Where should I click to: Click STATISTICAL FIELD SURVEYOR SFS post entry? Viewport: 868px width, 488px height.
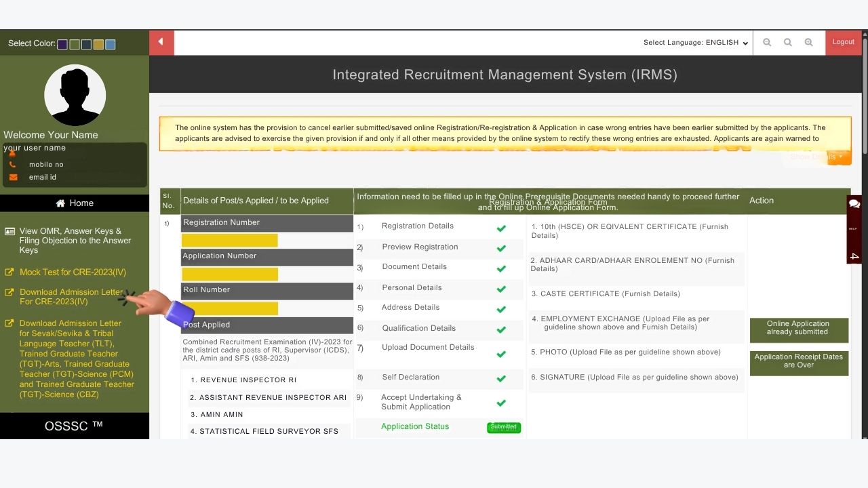[x=264, y=432]
